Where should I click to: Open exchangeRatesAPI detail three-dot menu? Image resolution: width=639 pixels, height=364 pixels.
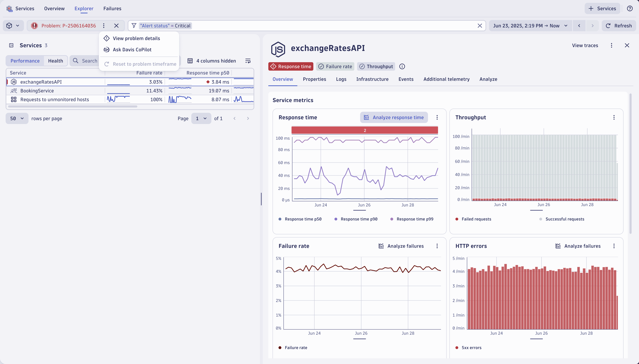(x=611, y=45)
